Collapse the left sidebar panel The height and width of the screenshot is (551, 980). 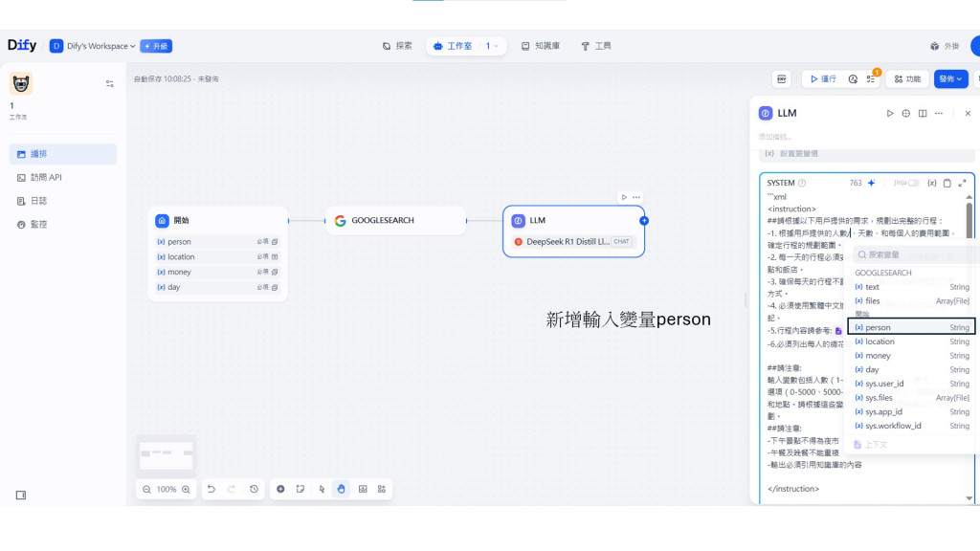pyautogui.click(x=21, y=496)
